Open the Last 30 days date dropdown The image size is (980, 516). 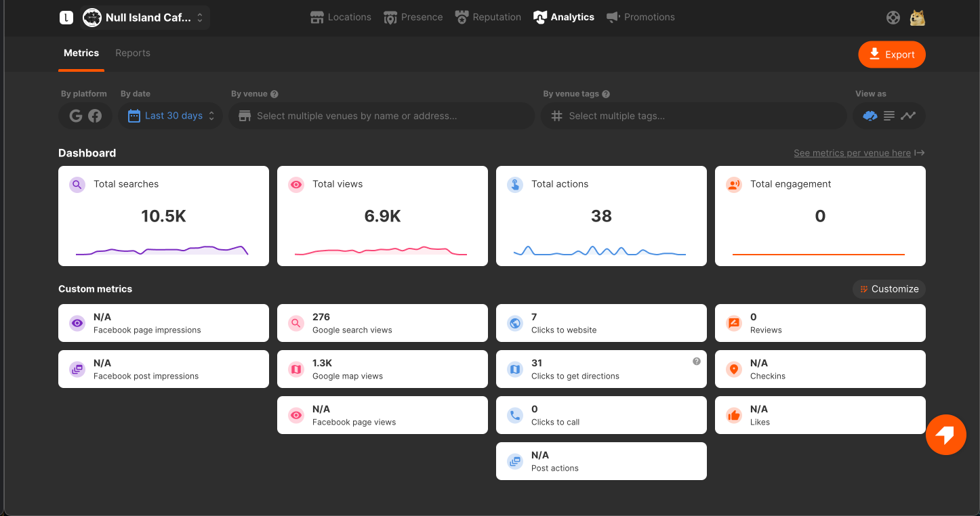[171, 116]
